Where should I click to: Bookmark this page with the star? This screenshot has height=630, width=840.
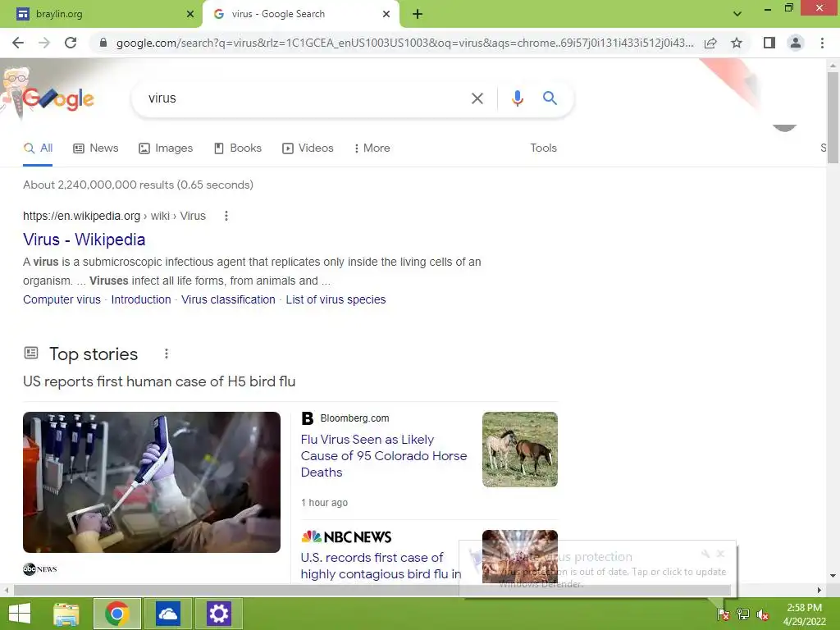pos(737,43)
